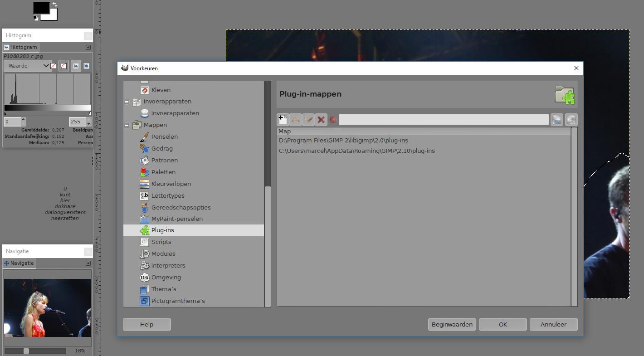Click the foreground color swatch (black)
Viewport: 644px width, 356px height.
point(41,8)
